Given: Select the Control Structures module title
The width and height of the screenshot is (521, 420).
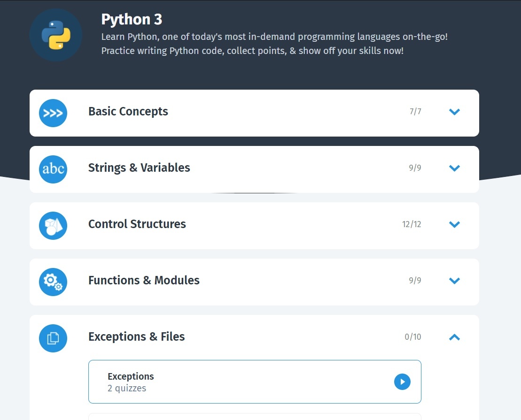Looking at the screenshot, I should point(137,224).
